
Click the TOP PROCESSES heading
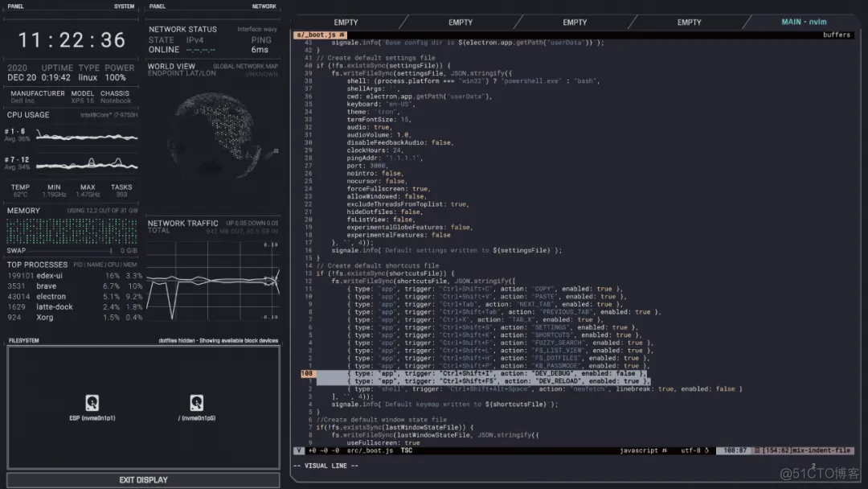coord(37,265)
